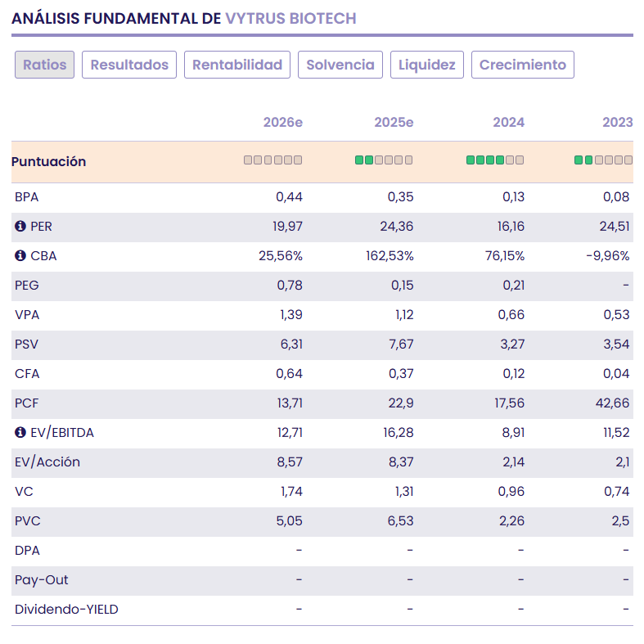Click the 2026e column header
The image size is (644, 644).
[x=283, y=123]
